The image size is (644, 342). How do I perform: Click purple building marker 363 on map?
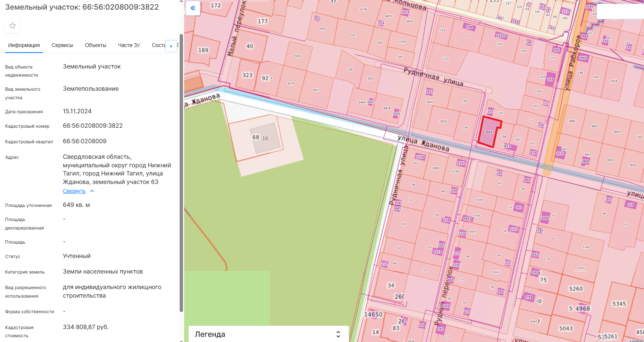527,180
